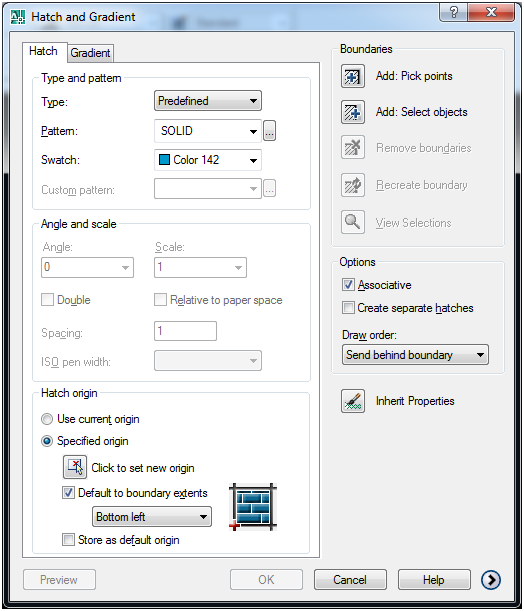Click the Cancel button
The image size is (524, 611).
pyautogui.click(x=350, y=580)
